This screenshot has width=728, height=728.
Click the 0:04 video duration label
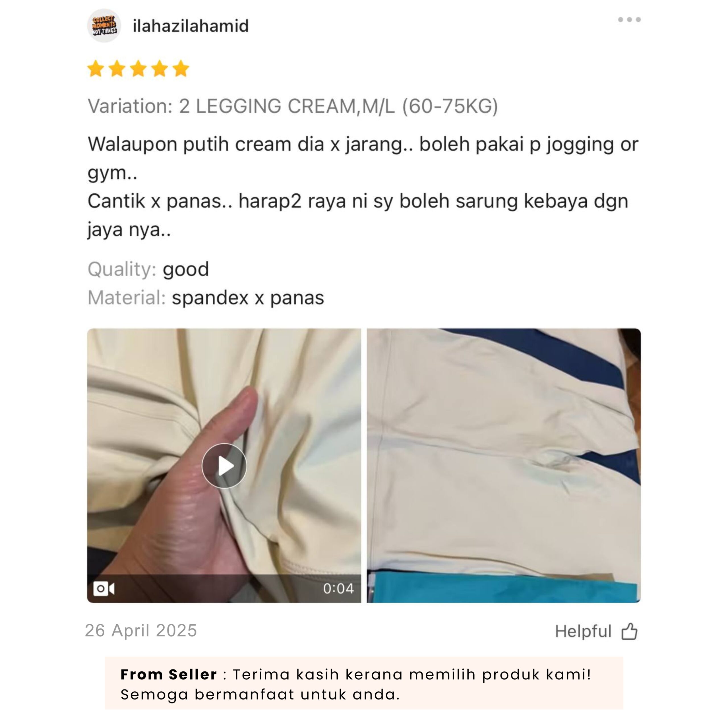(338, 589)
